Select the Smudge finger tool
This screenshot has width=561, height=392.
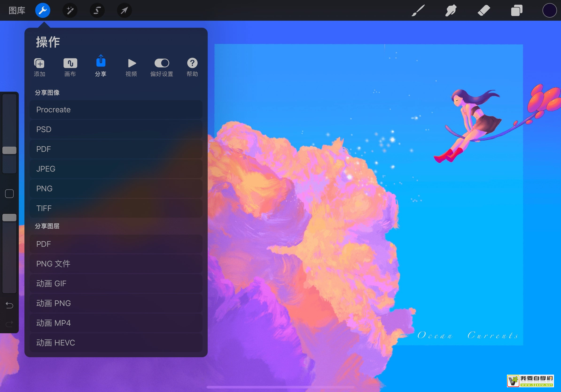451,10
